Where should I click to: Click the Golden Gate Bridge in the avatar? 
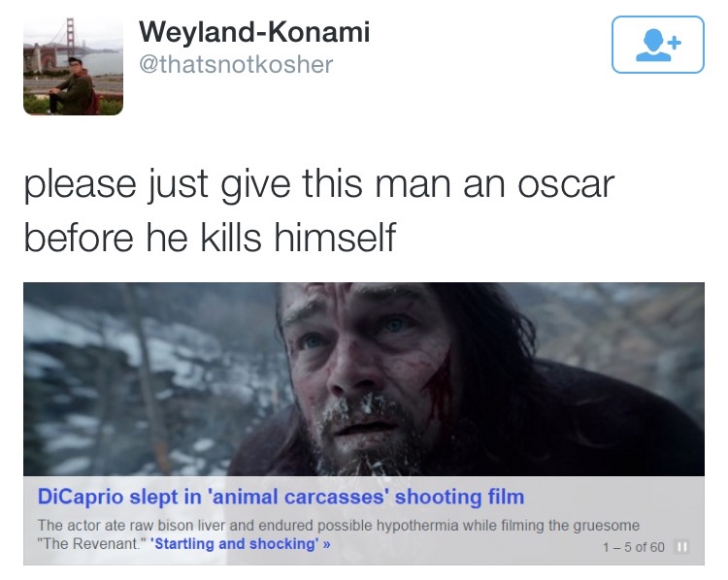pos(70,37)
